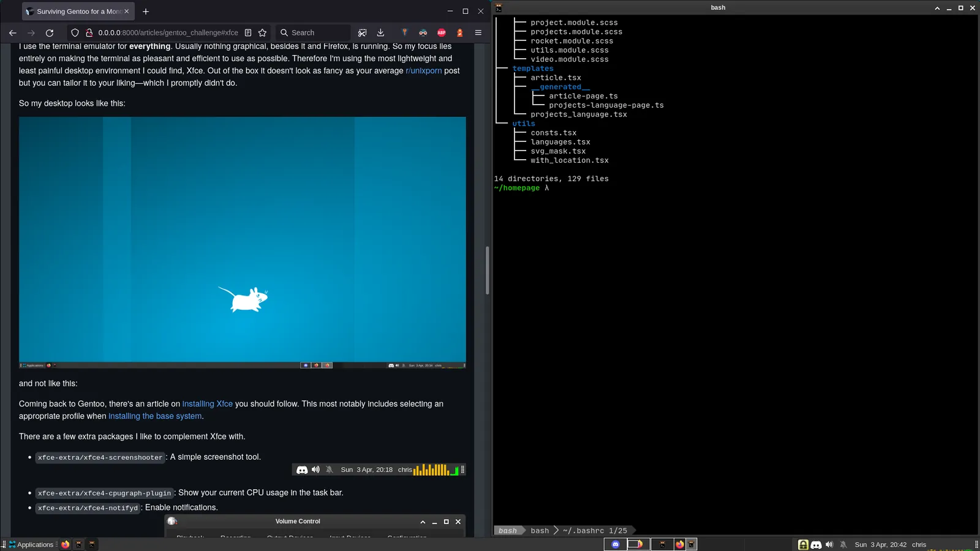
Task: Open the Discord tray icon in the panel
Action: (x=816, y=545)
